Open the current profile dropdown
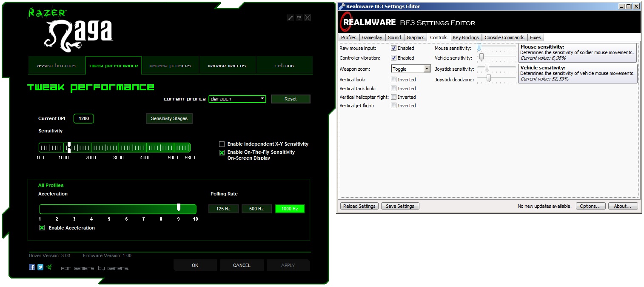The image size is (644, 287). [237, 99]
